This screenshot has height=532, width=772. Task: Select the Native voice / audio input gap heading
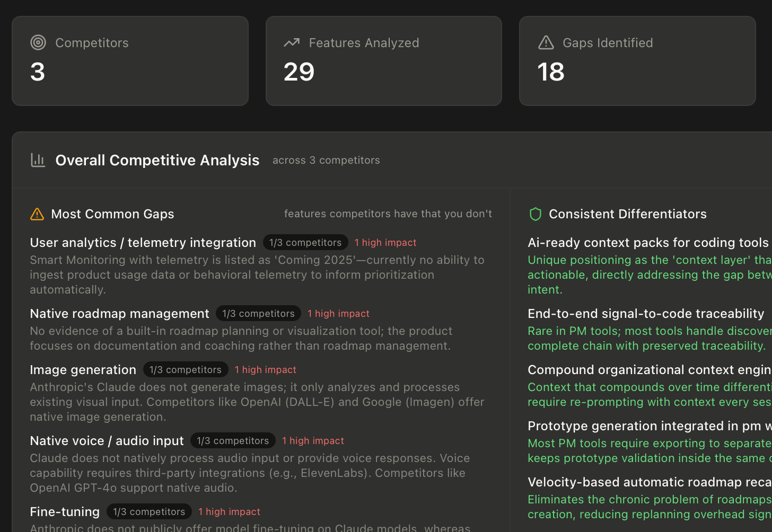(107, 440)
